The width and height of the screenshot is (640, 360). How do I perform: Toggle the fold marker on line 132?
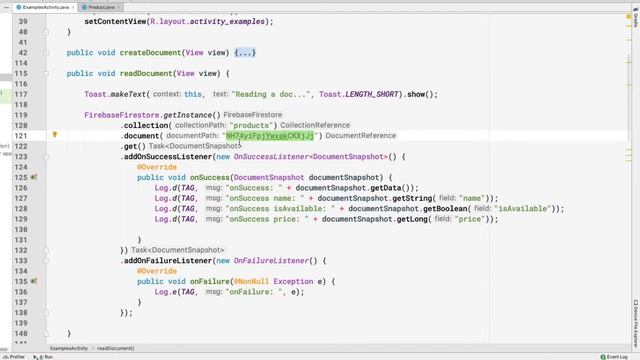46,250
